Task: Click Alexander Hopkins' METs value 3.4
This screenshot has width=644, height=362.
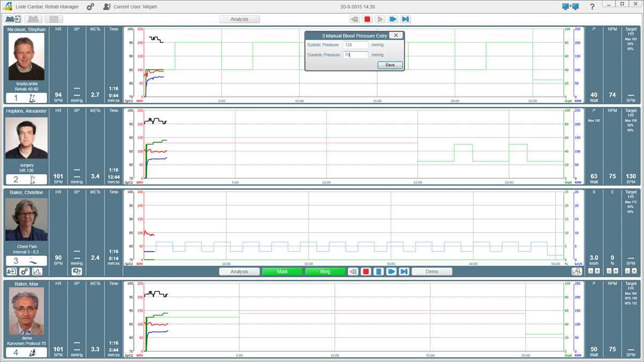Action: [95, 176]
